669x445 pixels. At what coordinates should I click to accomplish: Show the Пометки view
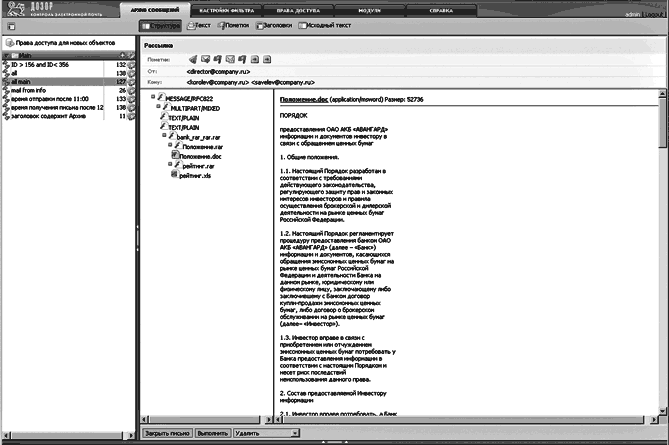click(x=233, y=26)
